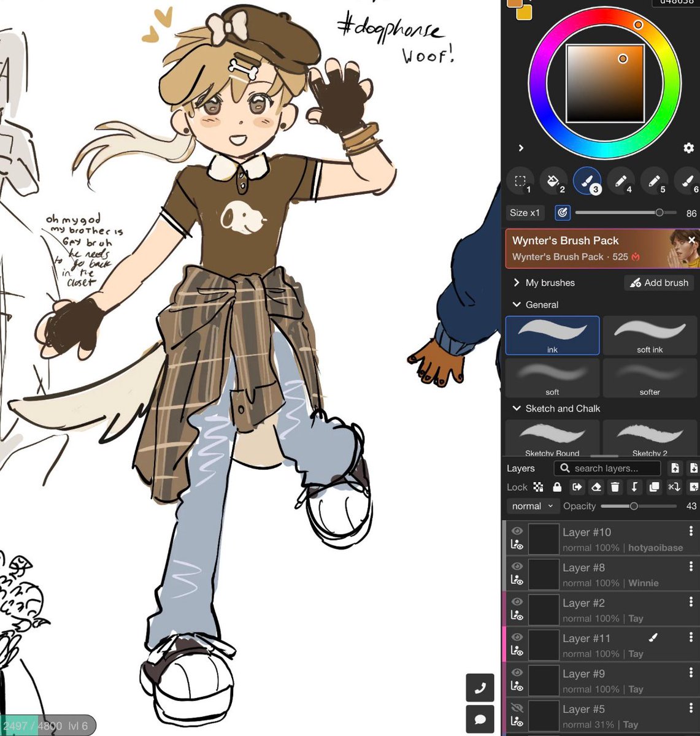The image size is (700, 736).
Task: Pick a shade in the saturation square
Action: 605,83
